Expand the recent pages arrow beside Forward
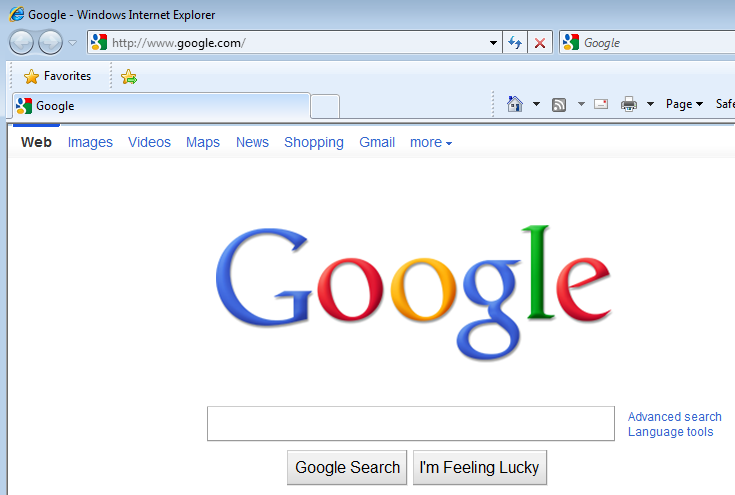This screenshot has width=735, height=495. point(73,43)
